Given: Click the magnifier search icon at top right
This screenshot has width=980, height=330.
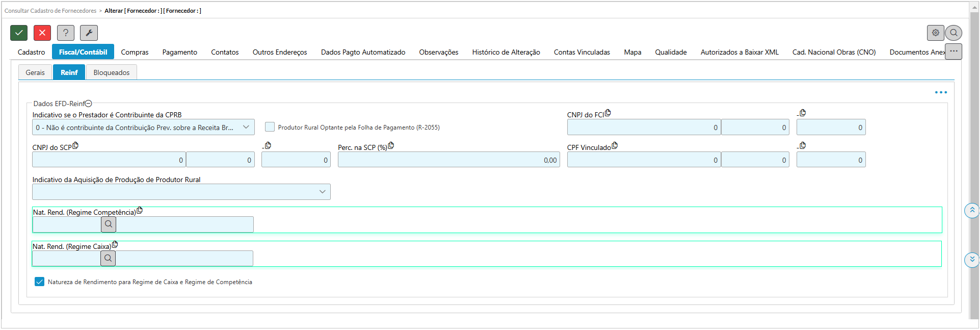Looking at the screenshot, I should pyautogui.click(x=953, y=33).
